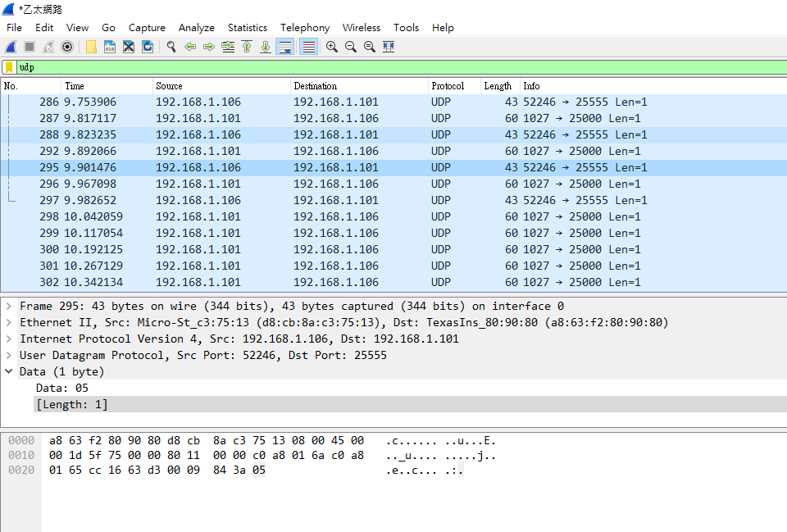The height and width of the screenshot is (532, 787).
Task: Reset text to normal size
Action: (370, 47)
